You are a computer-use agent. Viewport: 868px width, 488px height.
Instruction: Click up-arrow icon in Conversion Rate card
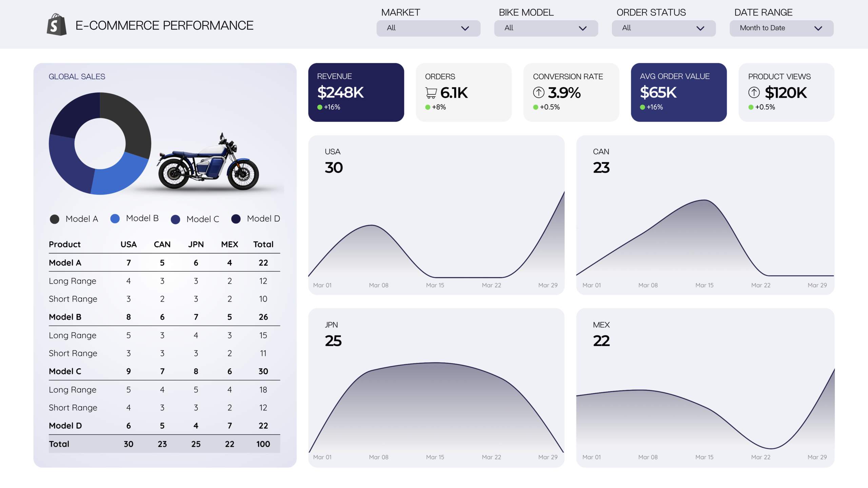coord(538,92)
